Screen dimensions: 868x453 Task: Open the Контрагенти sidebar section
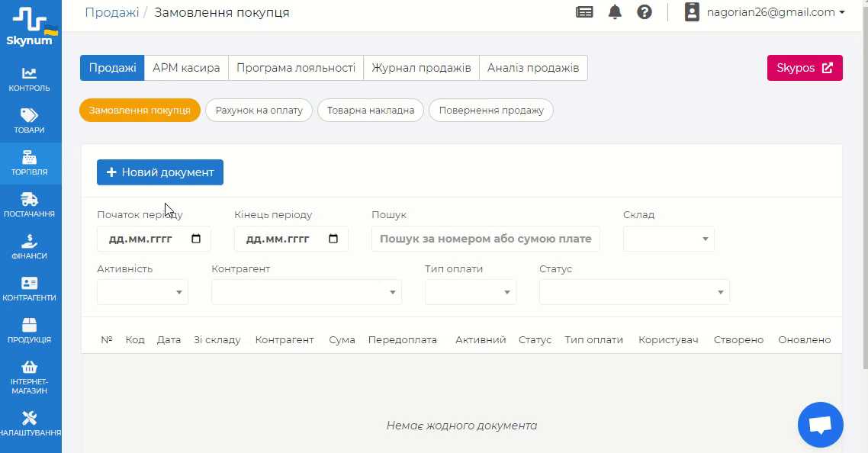(30, 288)
